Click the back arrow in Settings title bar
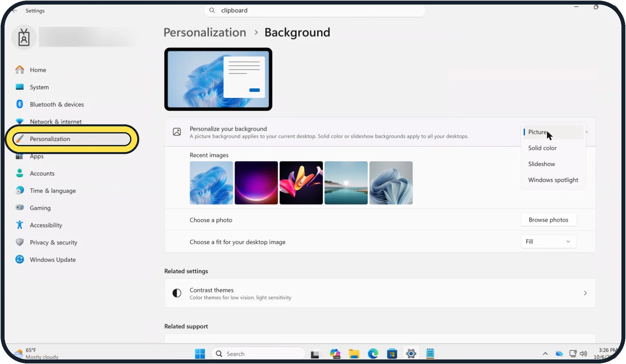Image resolution: width=626 pixels, height=364 pixels. pos(15,10)
